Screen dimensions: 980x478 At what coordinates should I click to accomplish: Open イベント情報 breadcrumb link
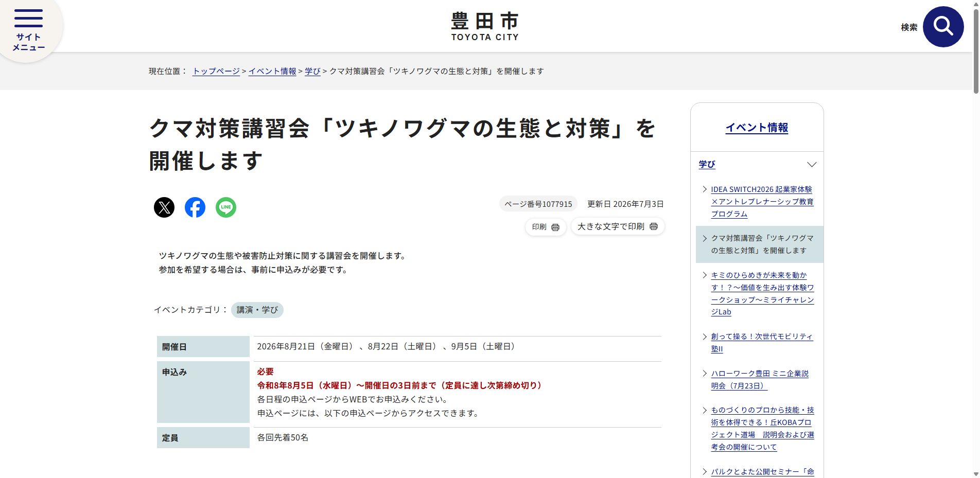[x=272, y=71]
